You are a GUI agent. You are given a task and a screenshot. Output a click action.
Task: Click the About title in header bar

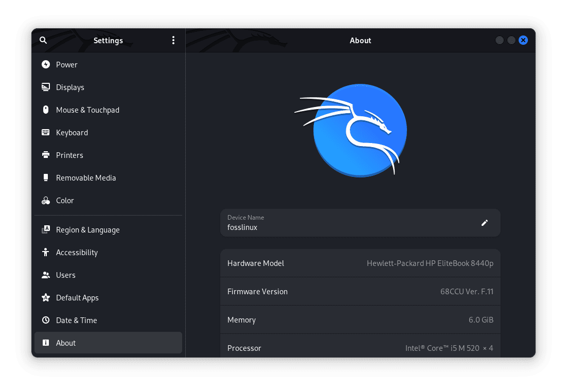coord(360,41)
